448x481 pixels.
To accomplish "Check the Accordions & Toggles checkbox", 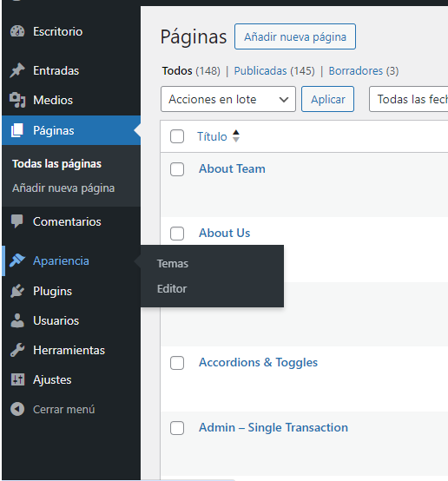I will point(177,363).
